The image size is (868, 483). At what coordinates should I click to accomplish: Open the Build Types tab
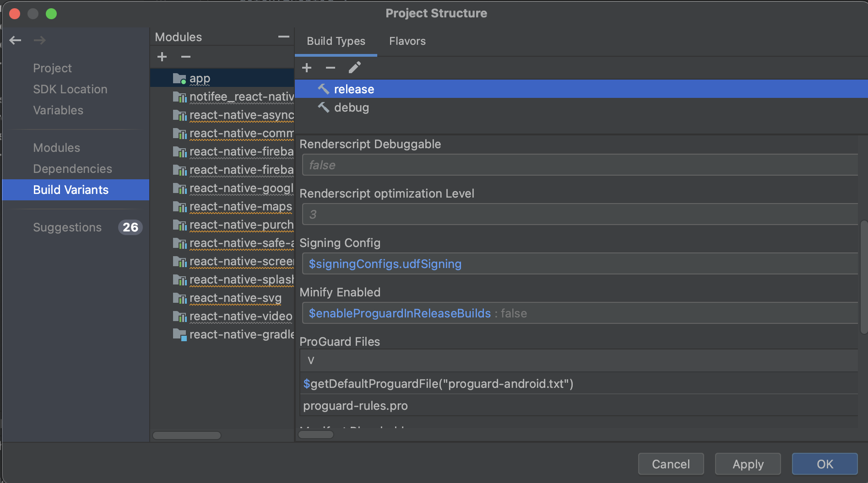[x=336, y=41]
